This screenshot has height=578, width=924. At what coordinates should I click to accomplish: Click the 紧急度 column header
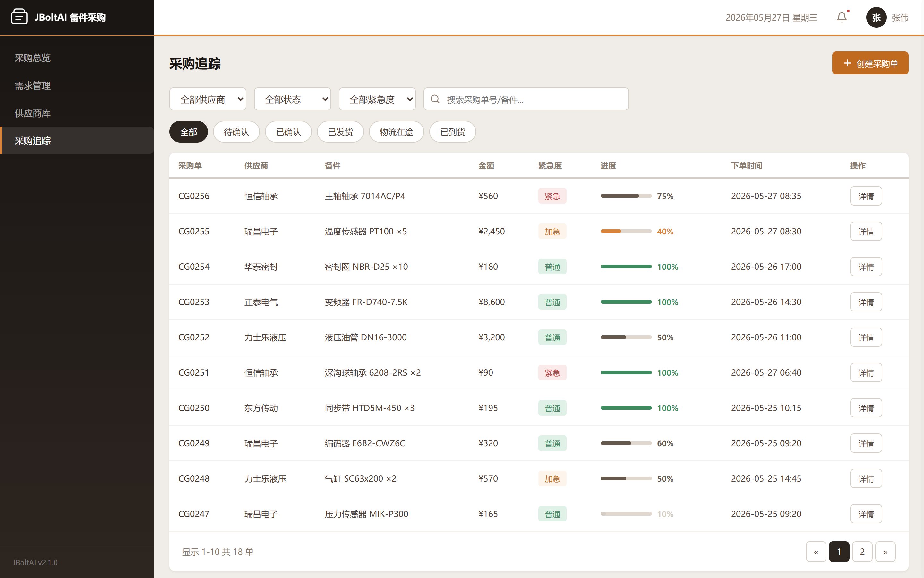(x=550, y=165)
